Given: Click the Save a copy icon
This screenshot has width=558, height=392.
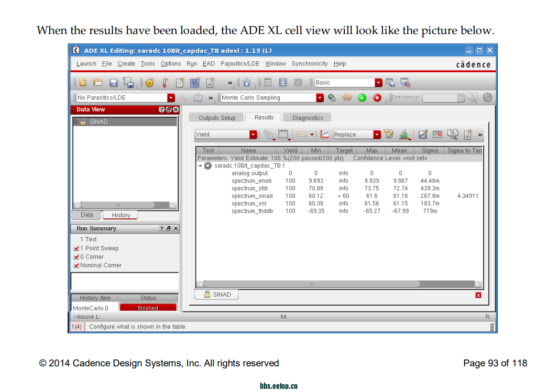Looking at the screenshot, I should pos(128,83).
